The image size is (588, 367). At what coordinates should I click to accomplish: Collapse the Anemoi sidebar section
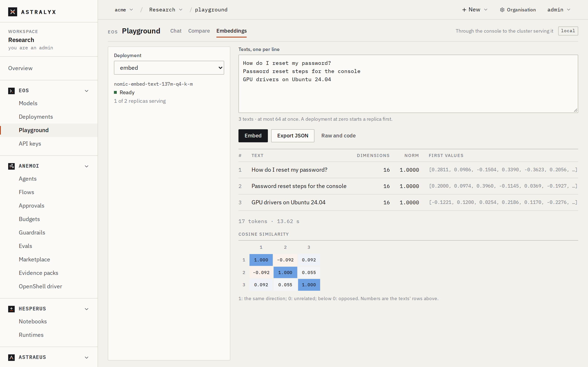coord(87,166)
